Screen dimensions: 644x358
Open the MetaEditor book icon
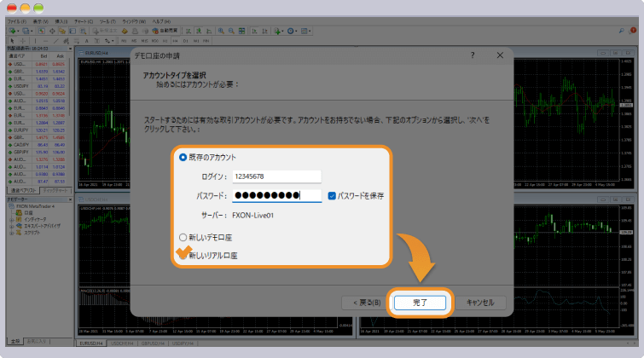click(125, 31)
